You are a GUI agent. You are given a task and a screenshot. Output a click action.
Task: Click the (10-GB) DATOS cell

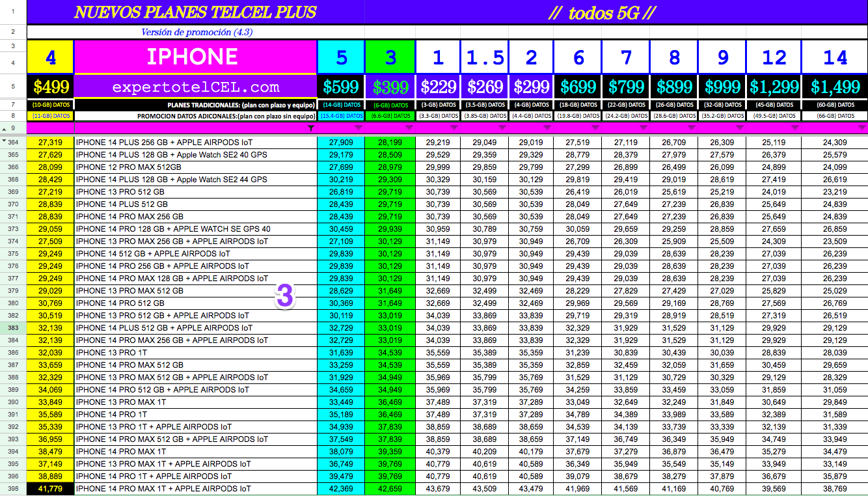point(51,105)
